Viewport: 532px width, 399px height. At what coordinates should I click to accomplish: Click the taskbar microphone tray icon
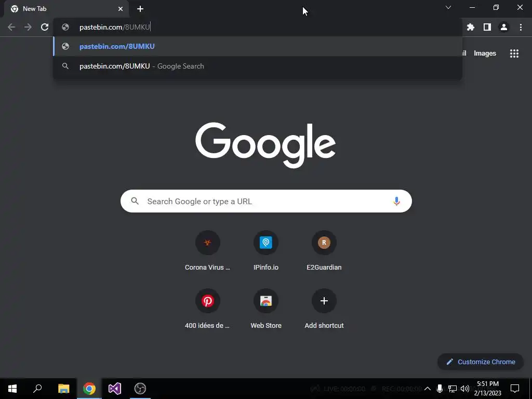(x=440, y=389)
